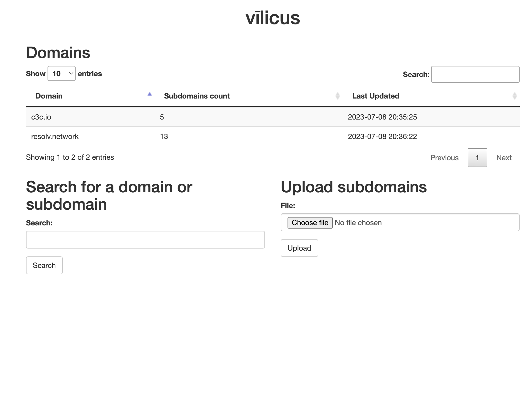Sort by Subdomains count
This screenshot has width=532, height=403.
click(x=197, y=96)
